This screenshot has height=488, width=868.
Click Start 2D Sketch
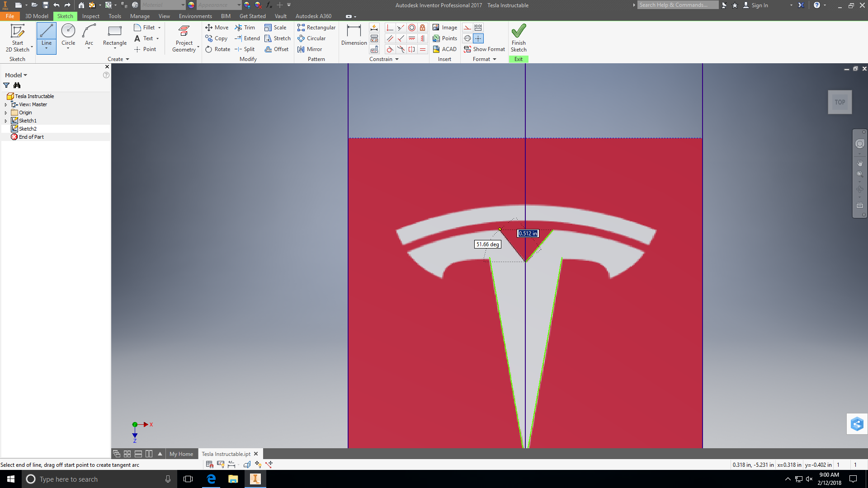click(x=18, y=38)
